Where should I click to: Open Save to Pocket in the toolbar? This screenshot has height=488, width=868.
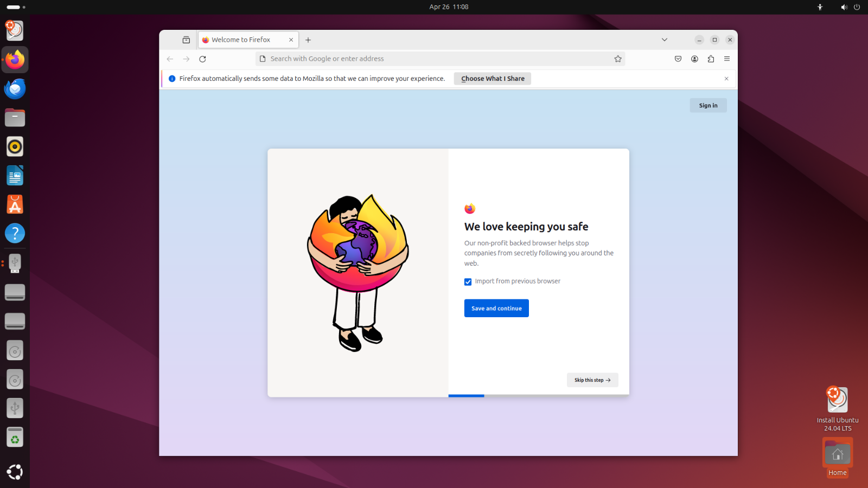(x=678, y=59)
